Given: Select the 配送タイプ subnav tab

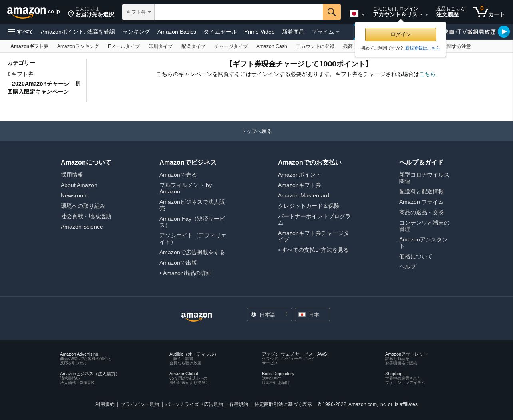Looking at the screenshot, I should [x=193, y=46].
